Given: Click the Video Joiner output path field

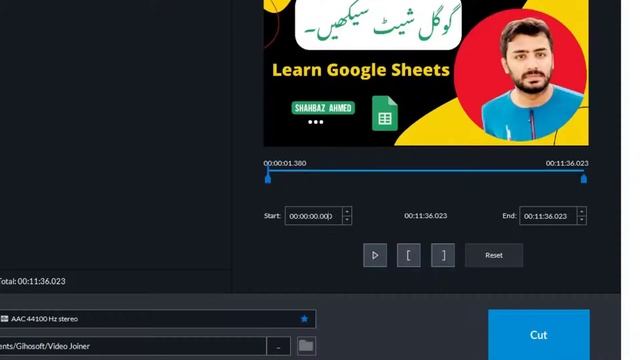Looking at the screenshot, I should [133, 346].
